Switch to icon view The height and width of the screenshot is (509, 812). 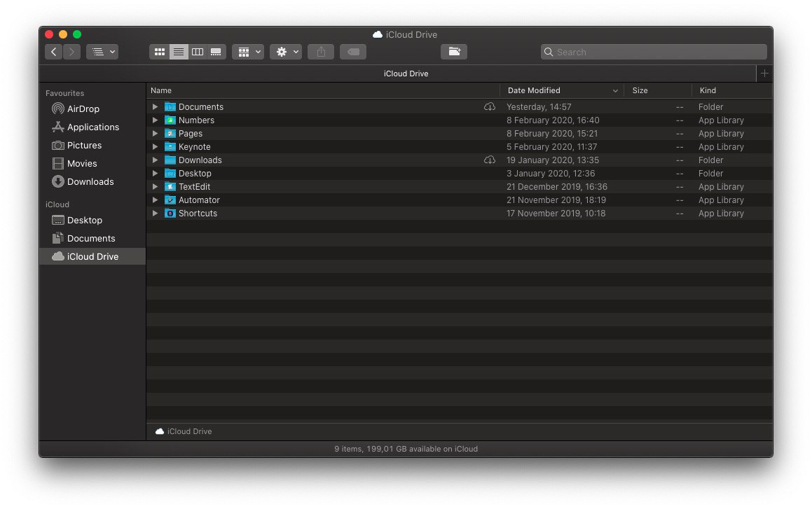pyautogui.click(x=160, y=52)
